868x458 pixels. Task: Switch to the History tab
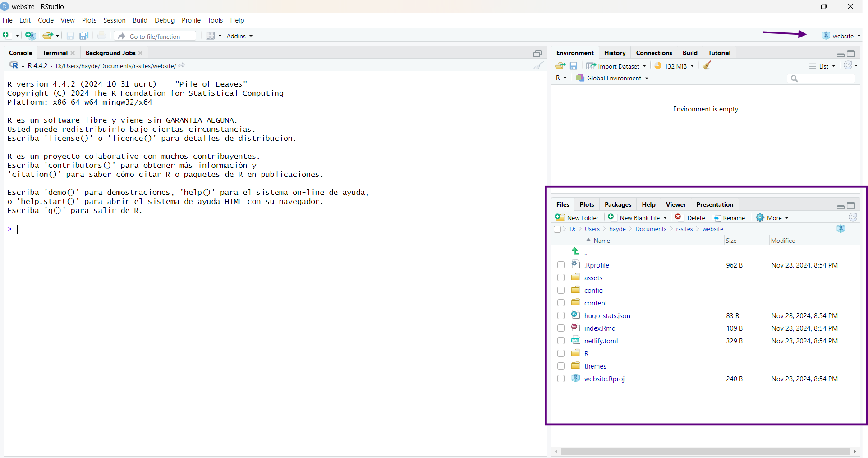click(615, 53)
